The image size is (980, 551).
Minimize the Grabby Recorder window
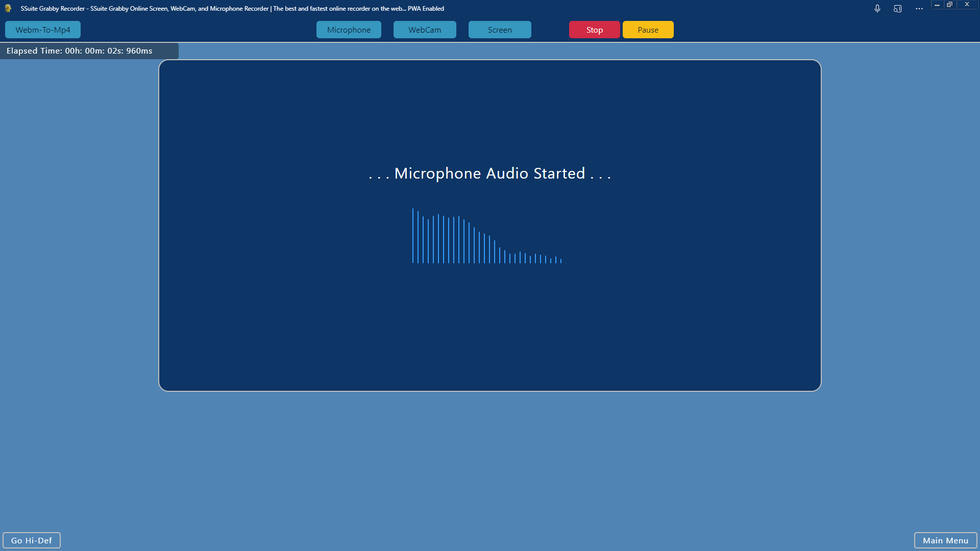click(937, 5)
